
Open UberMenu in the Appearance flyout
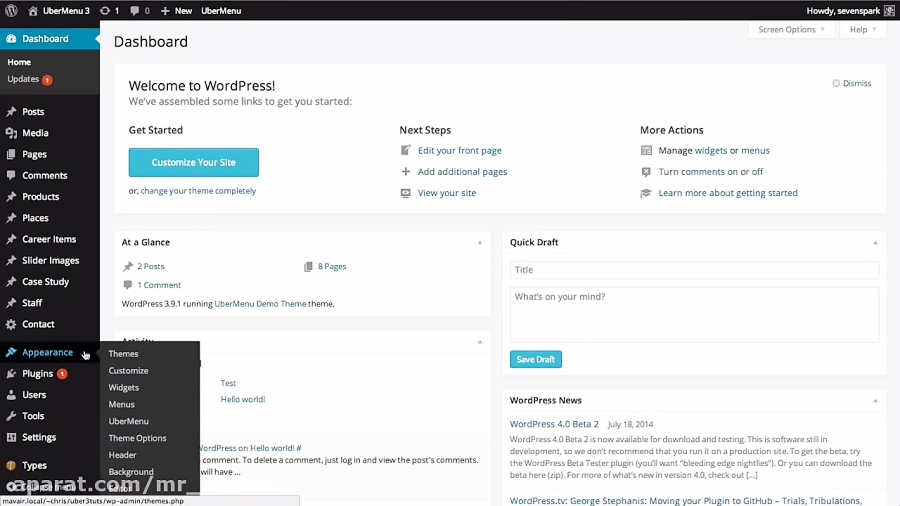129,421
